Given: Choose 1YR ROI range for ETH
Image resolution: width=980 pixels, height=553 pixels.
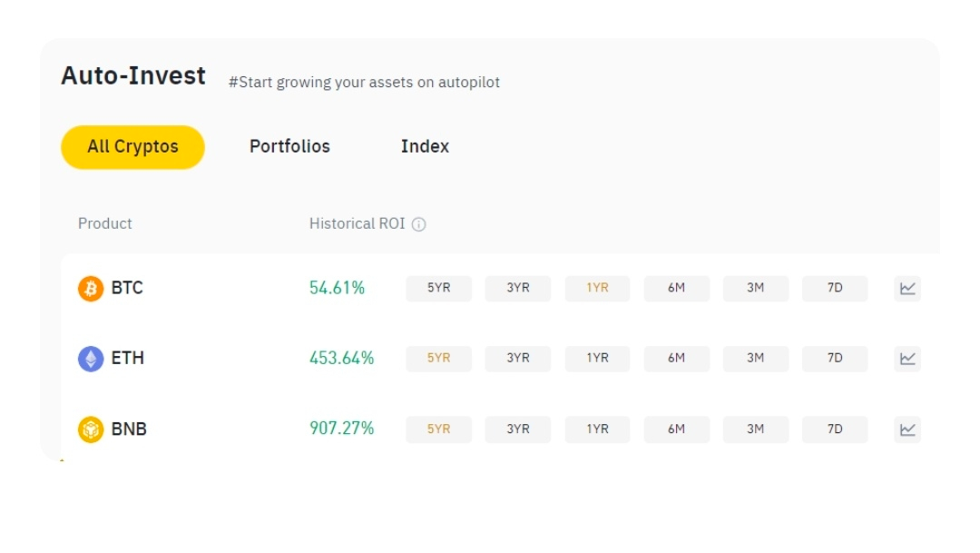Looking at the screenshot, I should tap(597, 359).
